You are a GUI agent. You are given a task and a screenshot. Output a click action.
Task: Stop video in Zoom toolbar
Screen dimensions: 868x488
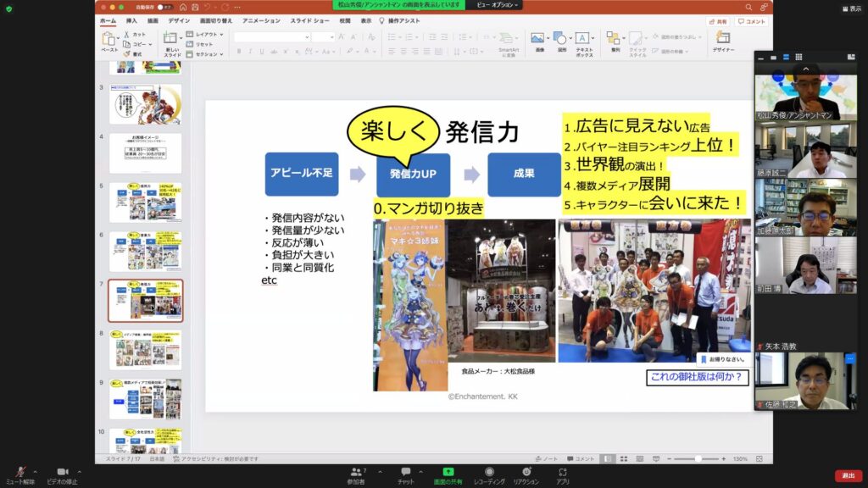click(62, 475)
